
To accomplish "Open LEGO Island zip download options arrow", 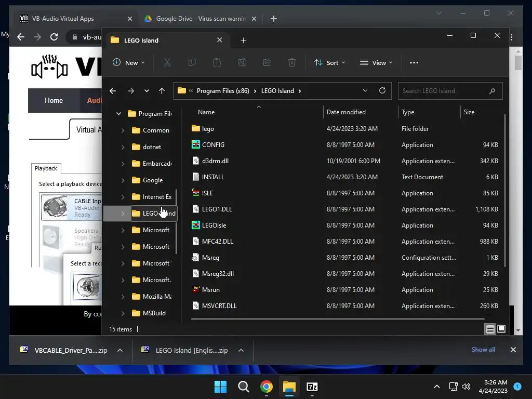I will (x=241, y=351).
